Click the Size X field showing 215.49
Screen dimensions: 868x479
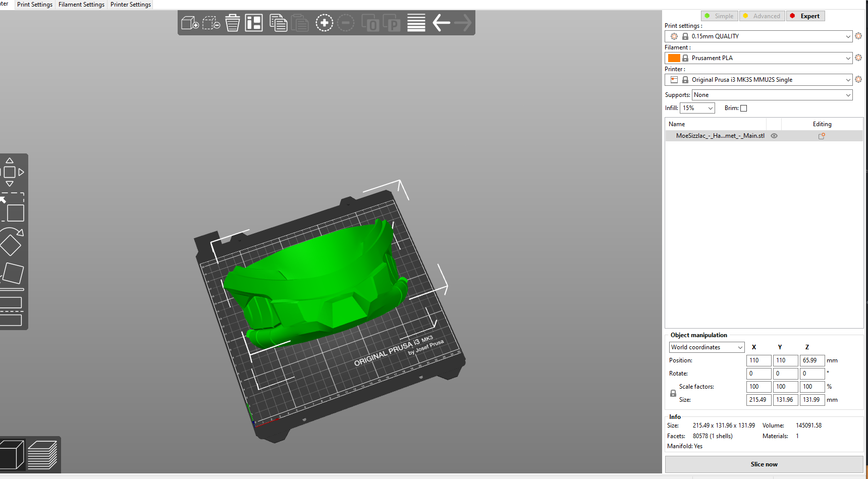(759, 400)
